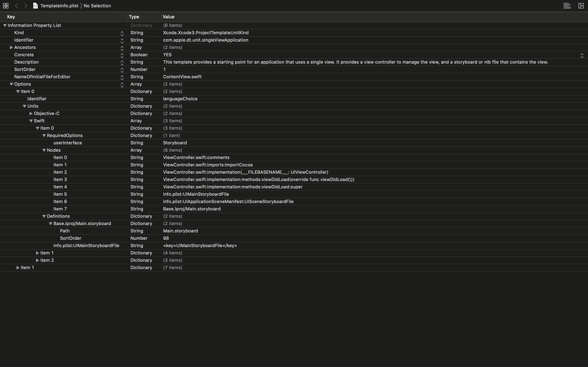Click the go back arrow
Viewport: 588px width, 367px height.
pyautogui.click(x=16, y=6)
